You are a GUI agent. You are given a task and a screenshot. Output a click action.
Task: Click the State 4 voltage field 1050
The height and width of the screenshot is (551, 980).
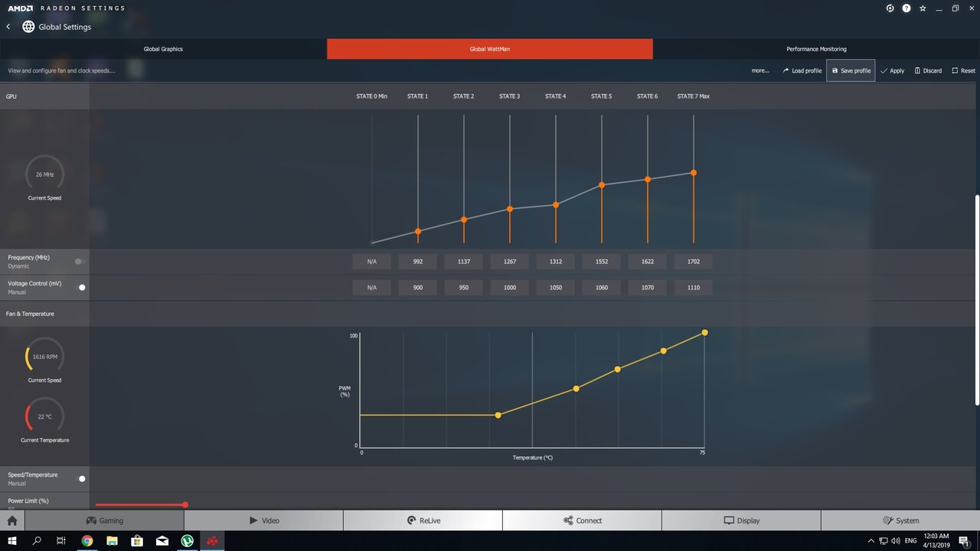[556, 288]
